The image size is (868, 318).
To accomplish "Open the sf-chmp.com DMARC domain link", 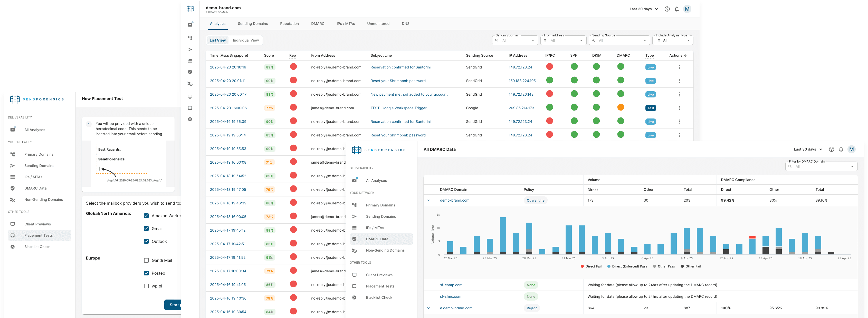I will 451,285.
